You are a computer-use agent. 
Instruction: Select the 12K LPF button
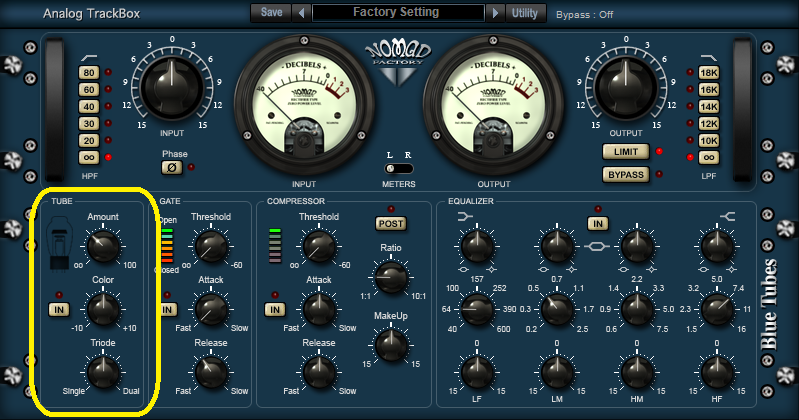pyautogui.click(x=709, y=123)
